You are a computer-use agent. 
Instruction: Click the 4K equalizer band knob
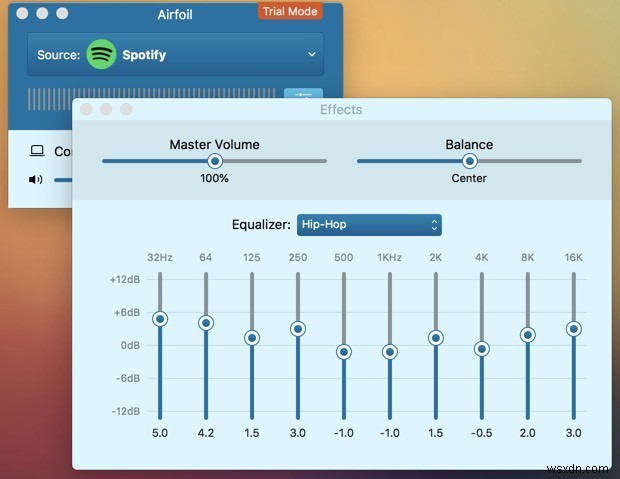coord(482,349)
